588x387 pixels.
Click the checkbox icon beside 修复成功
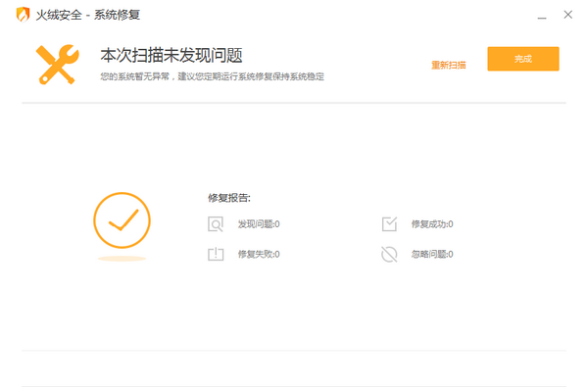pos(389,224)
